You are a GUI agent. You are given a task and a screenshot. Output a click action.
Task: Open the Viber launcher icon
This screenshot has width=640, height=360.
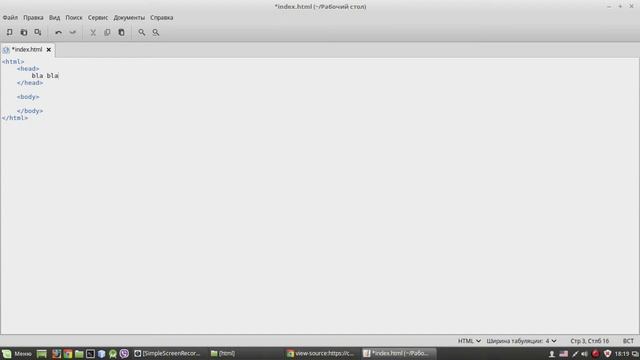(x=124, y=353)
